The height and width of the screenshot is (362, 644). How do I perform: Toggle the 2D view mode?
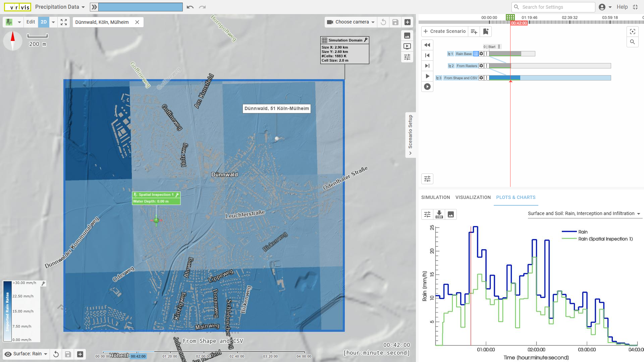44,22
